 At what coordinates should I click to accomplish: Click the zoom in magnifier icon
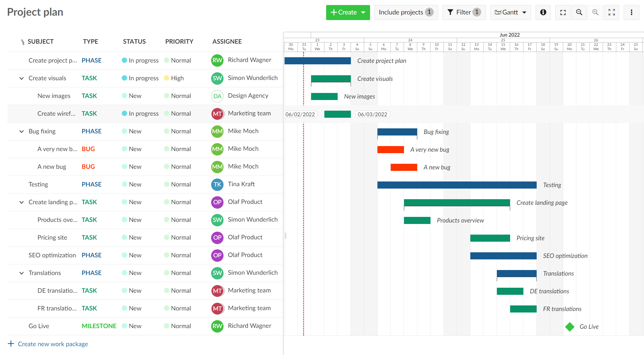[x=595, y=12]
